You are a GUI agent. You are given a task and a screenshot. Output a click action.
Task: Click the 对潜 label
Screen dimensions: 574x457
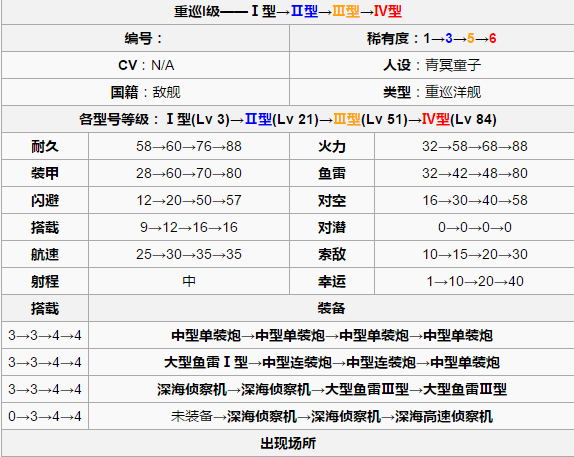(332, 228)
